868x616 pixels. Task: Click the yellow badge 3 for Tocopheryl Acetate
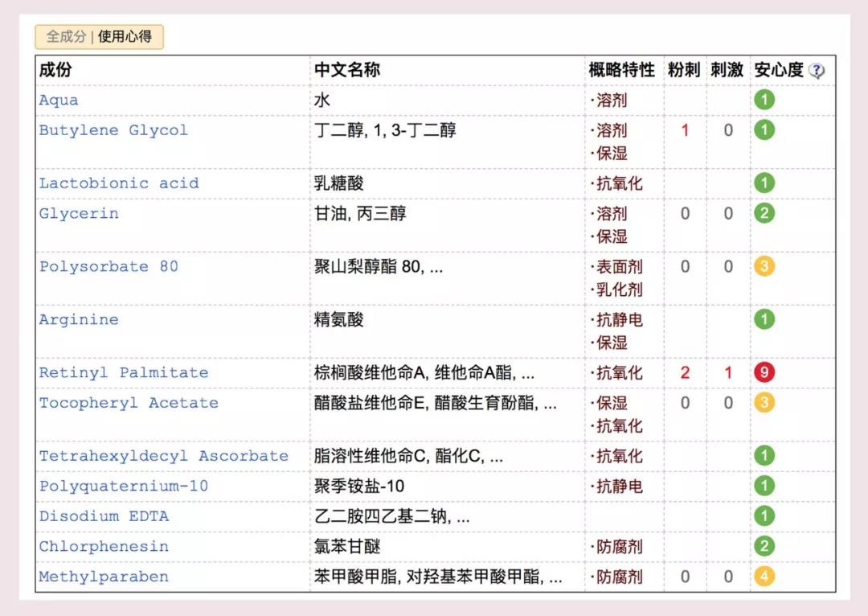point(764,403)
